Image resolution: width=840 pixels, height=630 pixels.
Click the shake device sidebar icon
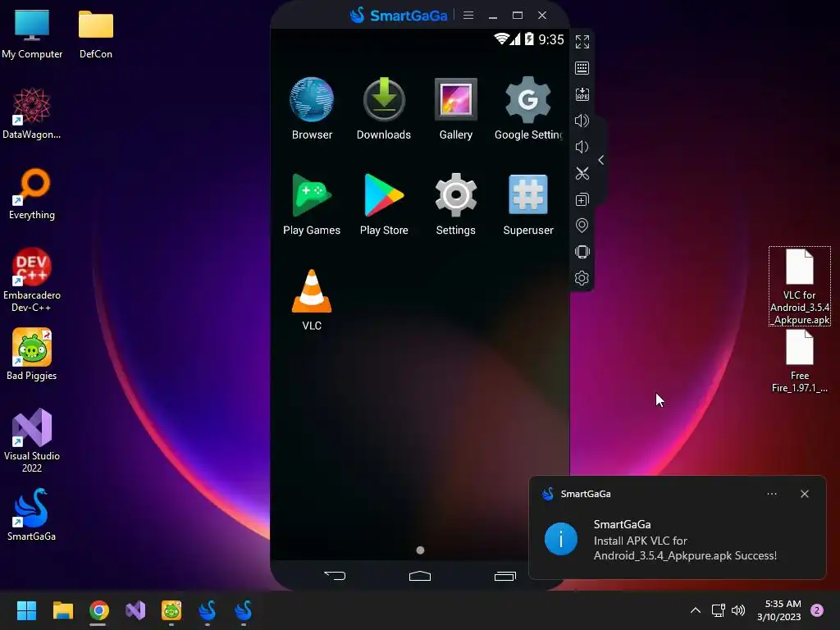point(582,252)
